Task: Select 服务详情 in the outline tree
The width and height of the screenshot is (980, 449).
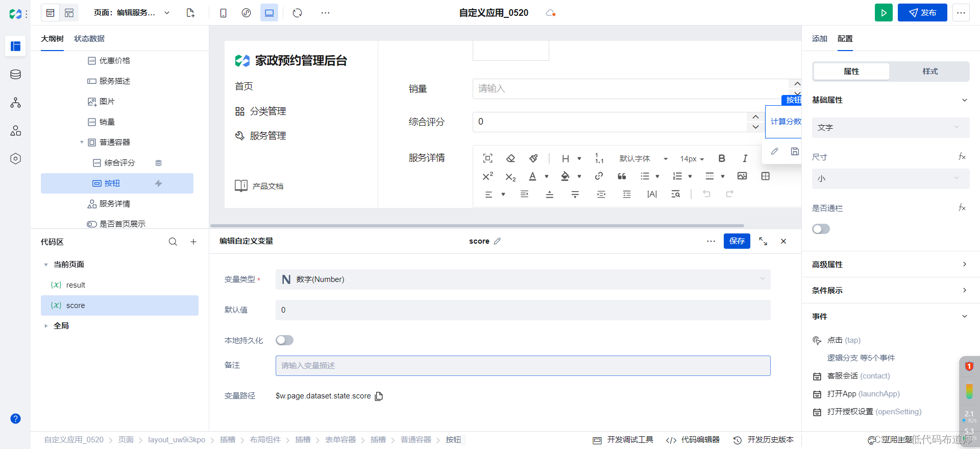Action: click(x=115, y=204)
